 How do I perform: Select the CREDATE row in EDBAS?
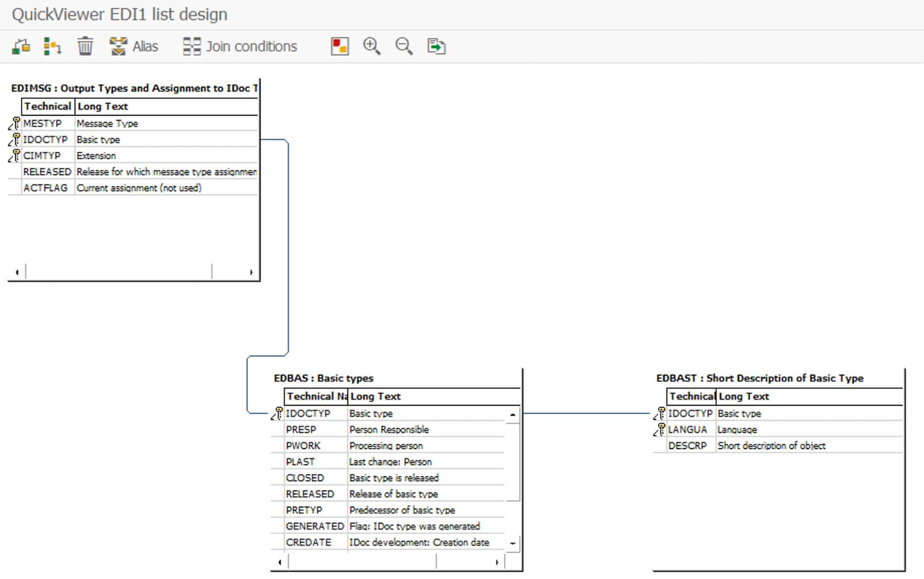(x=308, y=543)
